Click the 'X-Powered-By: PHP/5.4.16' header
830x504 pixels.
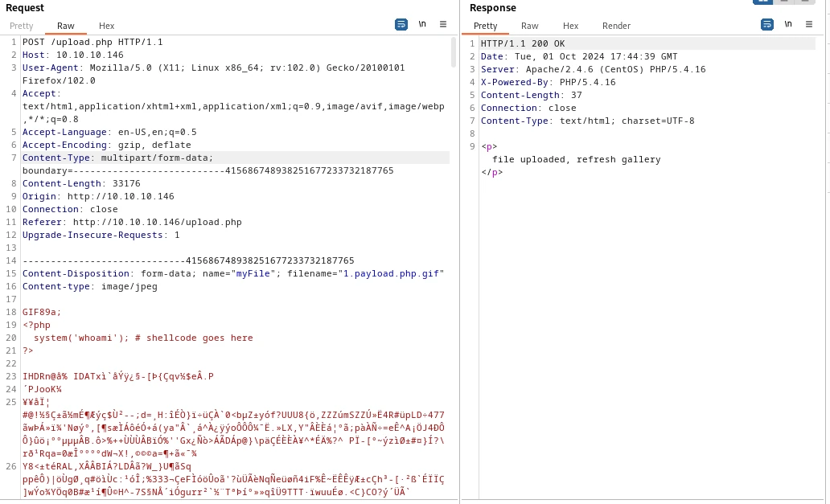coord(548,82)
